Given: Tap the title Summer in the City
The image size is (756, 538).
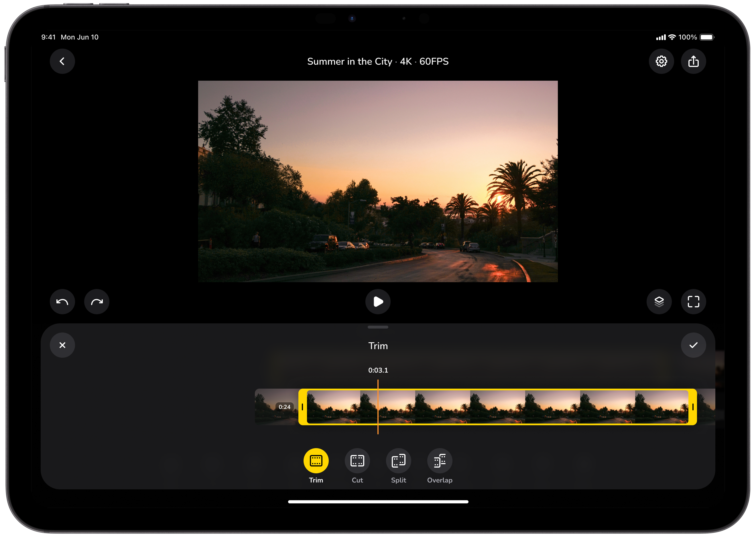Looking at the screenshot, I should (350, 61).
